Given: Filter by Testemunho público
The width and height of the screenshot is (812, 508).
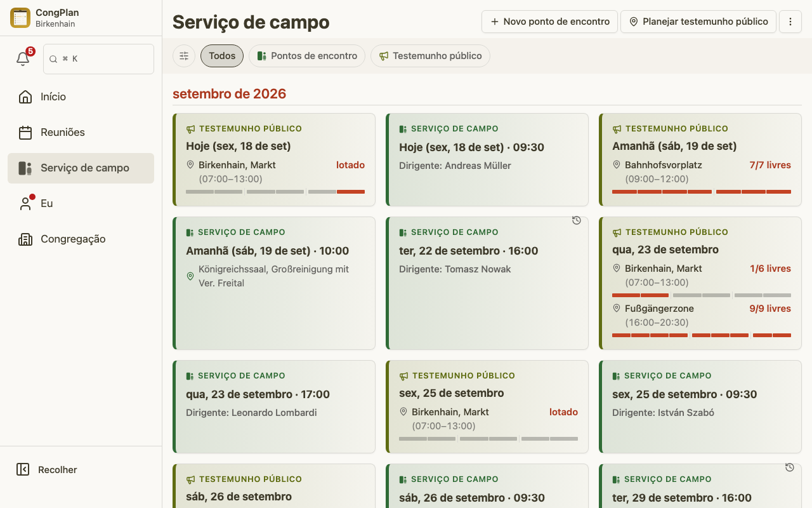Looking at the screenshot, I should [430, 56].
